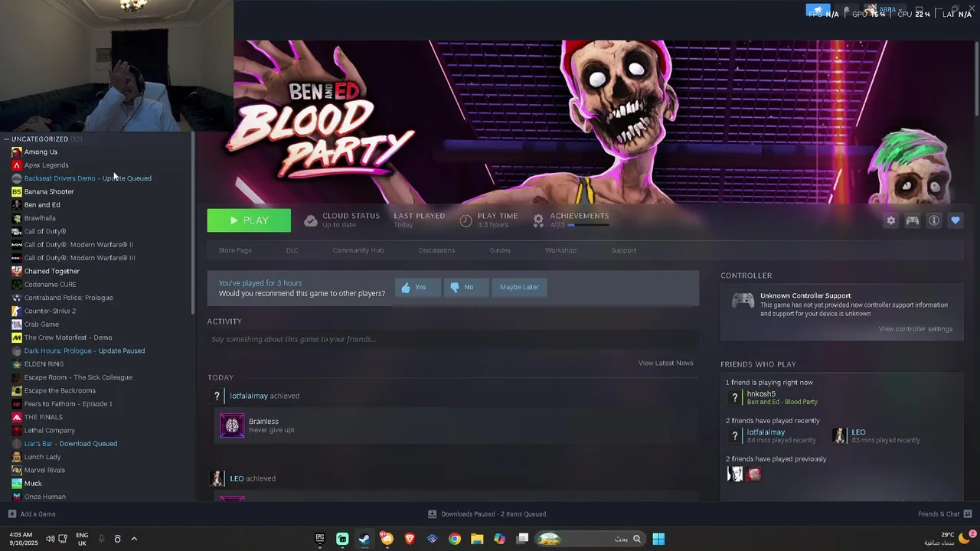Open the Workshop tab

tap(560, 250)
